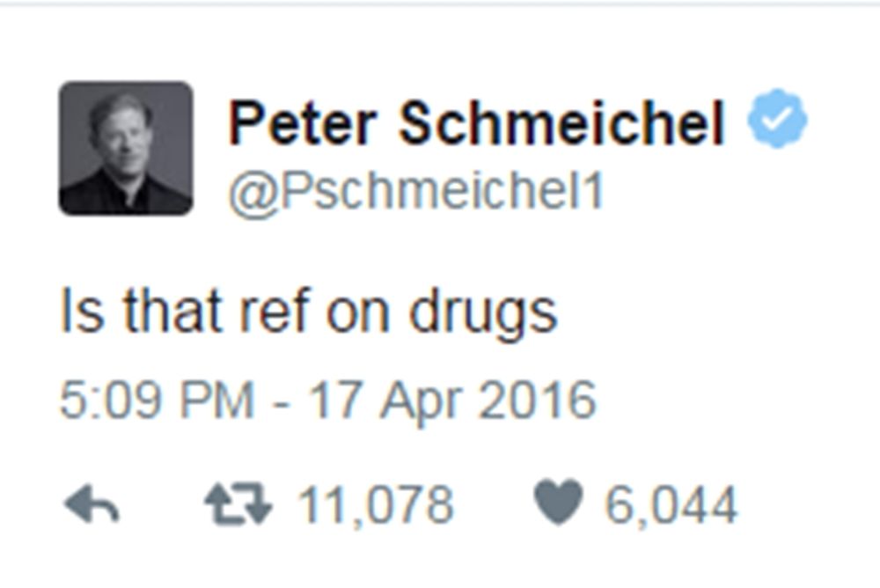
Task: Click the blue verified badge
Action: click(777, 123)
